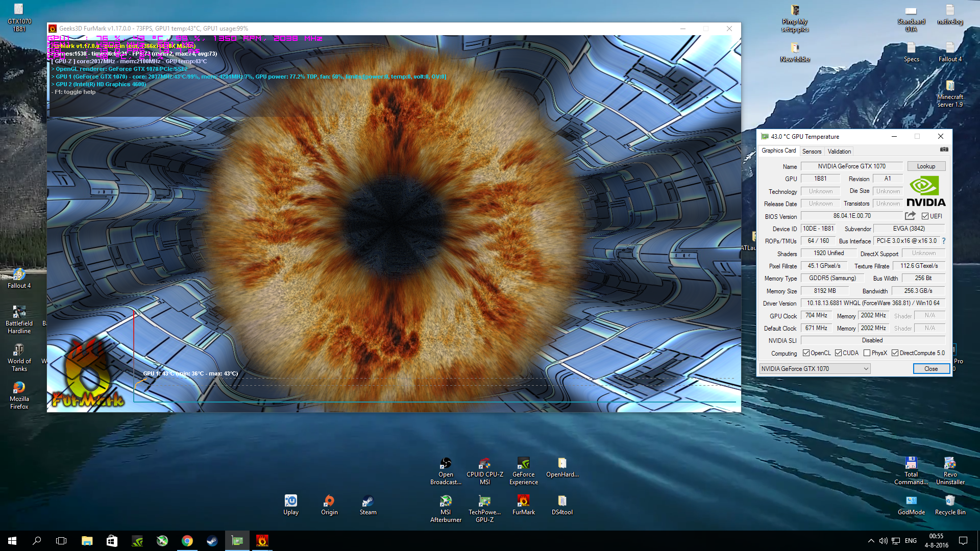Open the New folder desktop icon
980x551 pixels.
point(795,52)
